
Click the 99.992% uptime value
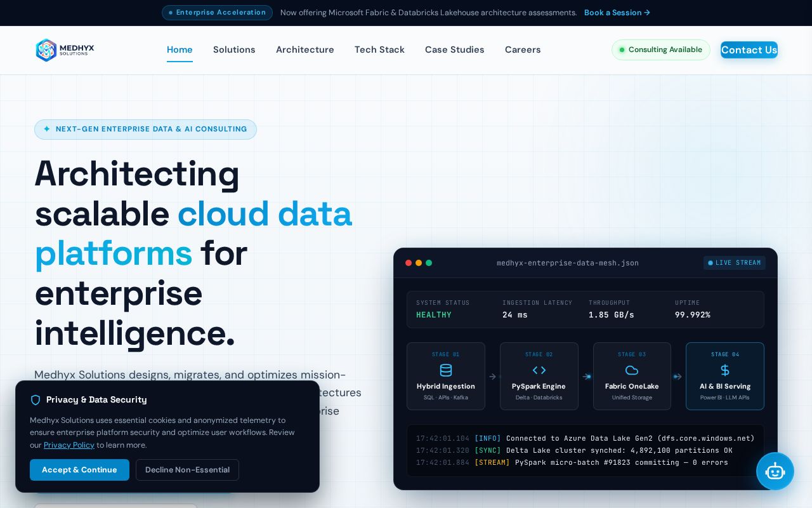point(693,315)
